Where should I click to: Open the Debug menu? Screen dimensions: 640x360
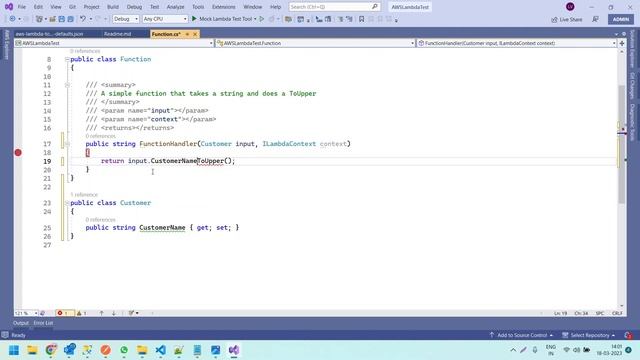pos(134,7)
